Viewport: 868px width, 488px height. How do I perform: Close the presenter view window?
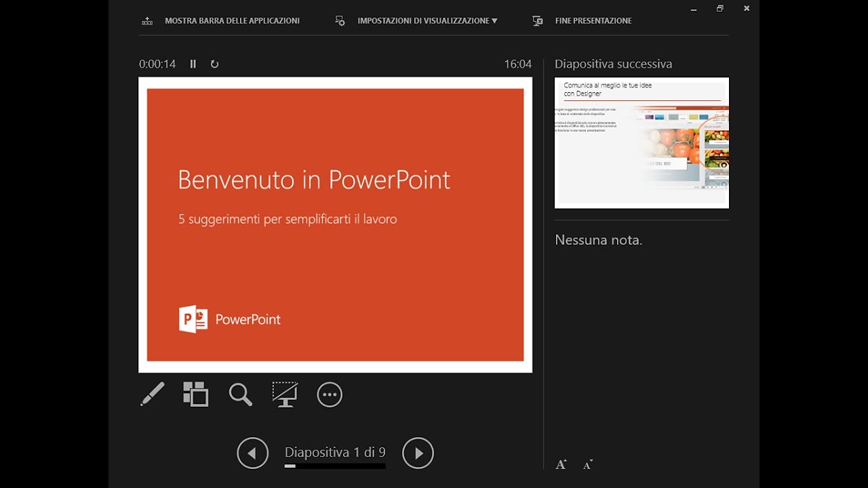pos(747,8)
